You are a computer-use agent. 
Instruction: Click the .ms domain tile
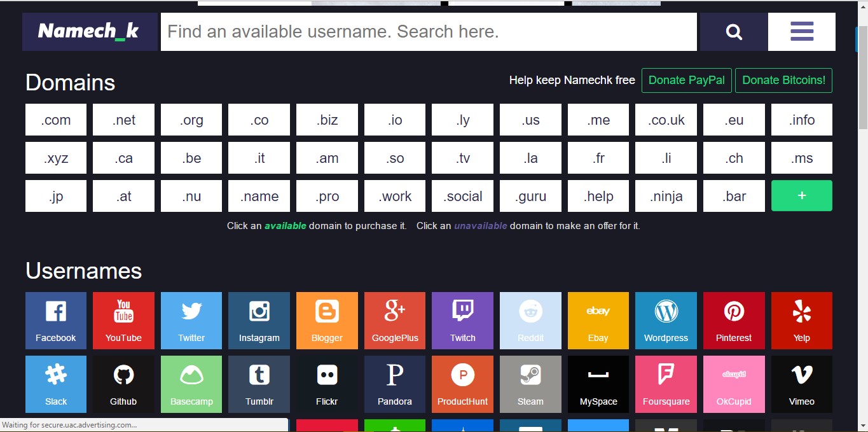pos(802,158)
